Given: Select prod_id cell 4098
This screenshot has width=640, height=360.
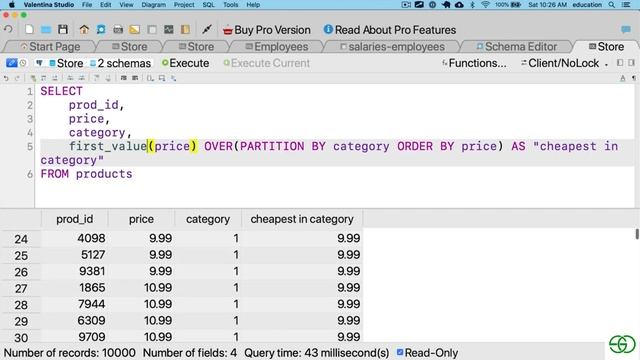Looking at the screenshot, I should point(75,238).
